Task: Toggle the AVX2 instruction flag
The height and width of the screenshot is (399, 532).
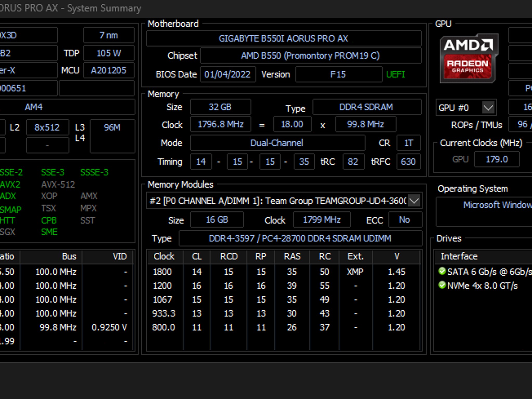Action: tap(10, 184)
